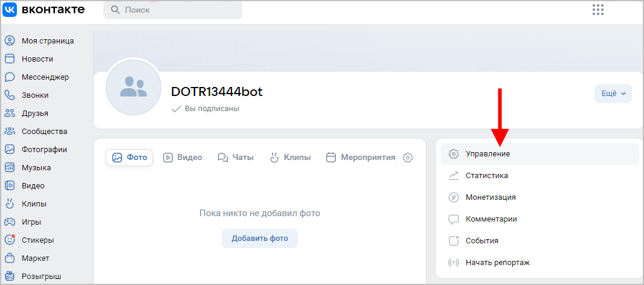Click the Music icon in sidebar
The height and width of the screenshot is (285, 644).
click(10, 167)
